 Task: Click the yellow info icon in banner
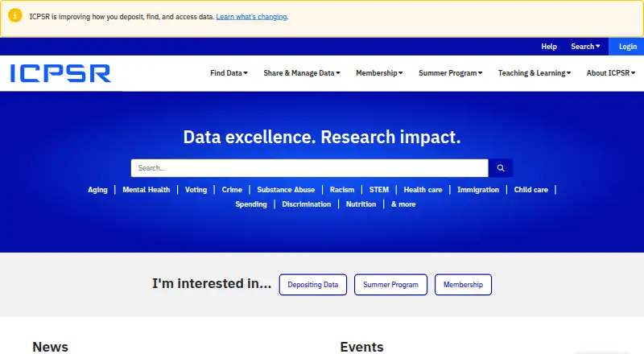pos(15,15)
